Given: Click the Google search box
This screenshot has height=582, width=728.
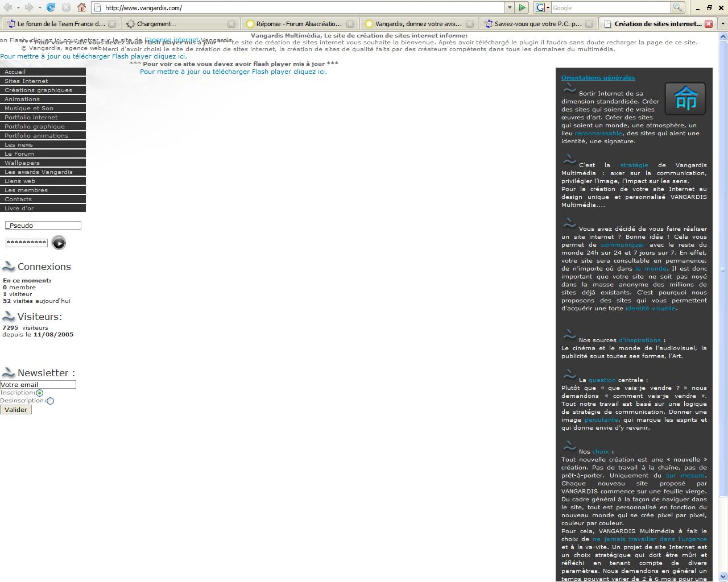Looking at the screenshot, I should (x=611, y=7).
